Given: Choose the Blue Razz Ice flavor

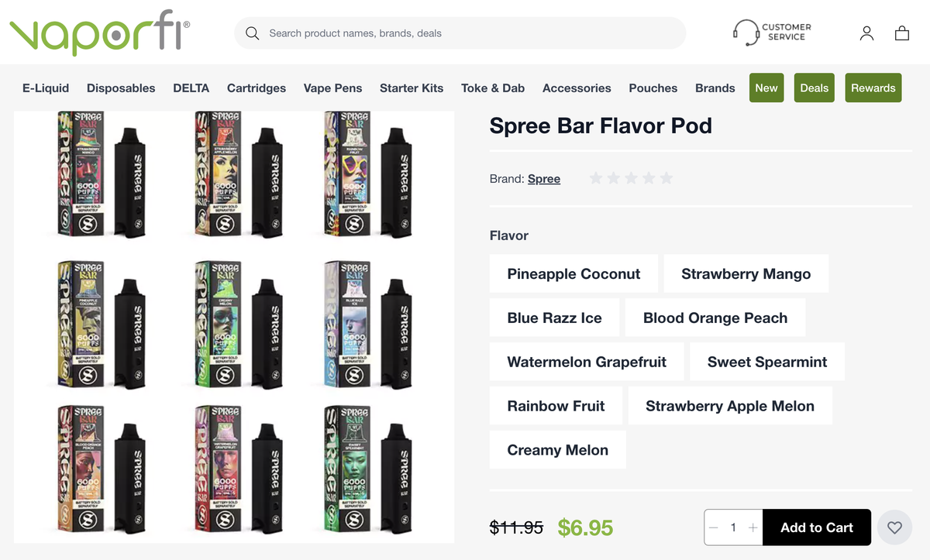Looking at the screenshot, I should tap(554, 318).
